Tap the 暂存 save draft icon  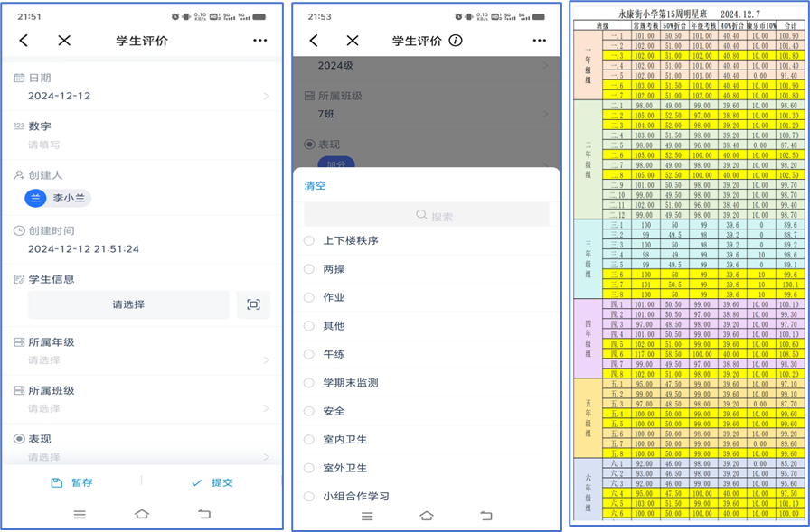57,483
